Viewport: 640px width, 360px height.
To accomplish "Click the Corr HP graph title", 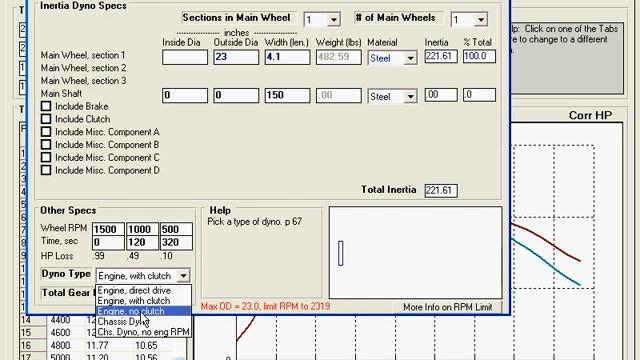I will 590,116.
